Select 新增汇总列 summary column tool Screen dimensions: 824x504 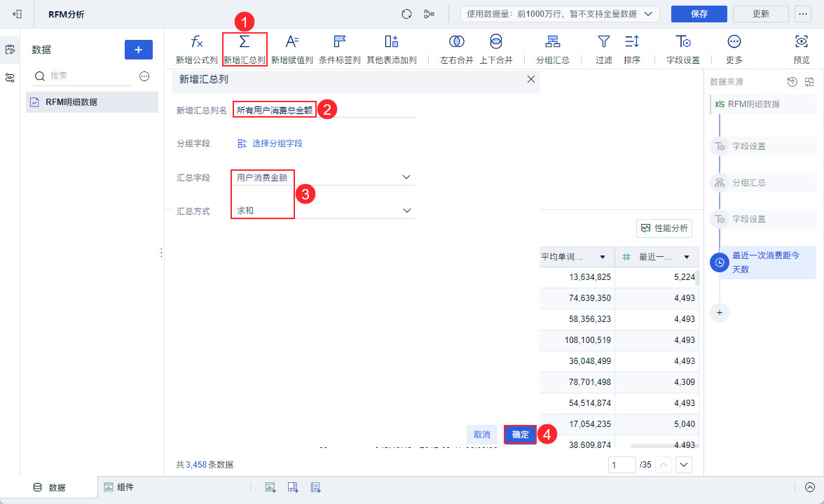245,49
